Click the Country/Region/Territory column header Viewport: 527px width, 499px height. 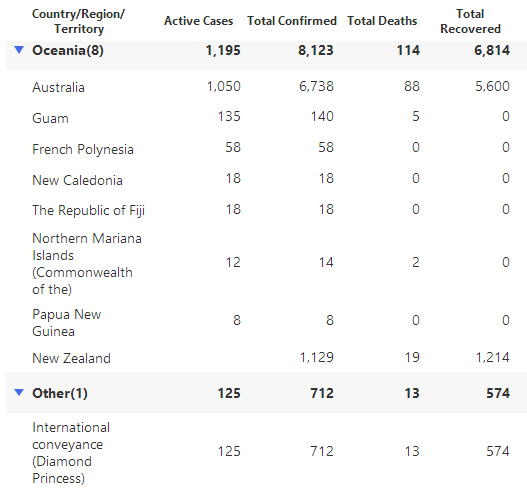point(78,21)
